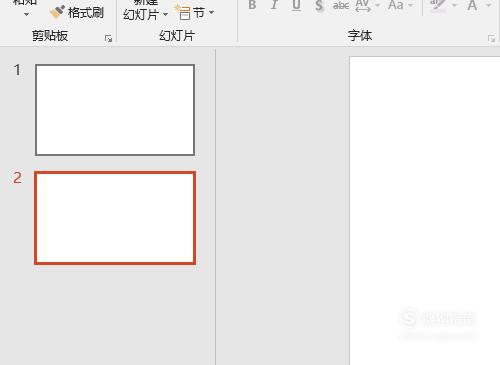
Task: Open the Paste dropdown arrow under 粘贴
Action: tap(26, 14)
